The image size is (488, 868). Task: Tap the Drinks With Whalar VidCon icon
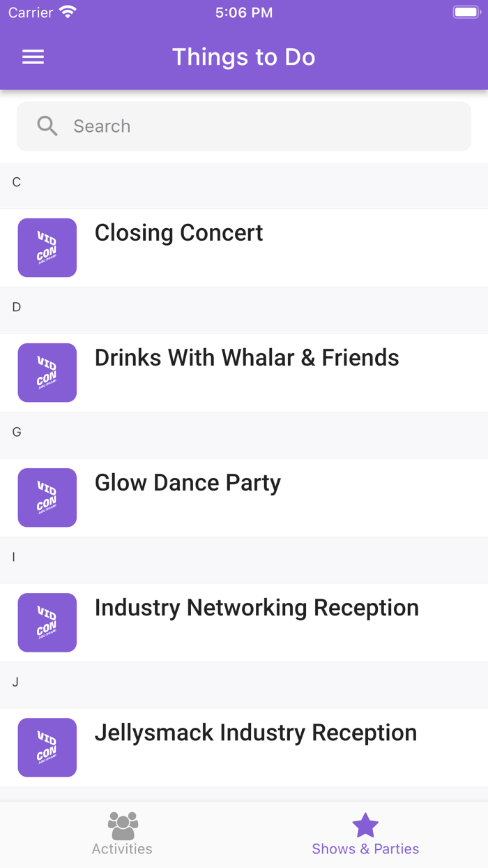47,373
